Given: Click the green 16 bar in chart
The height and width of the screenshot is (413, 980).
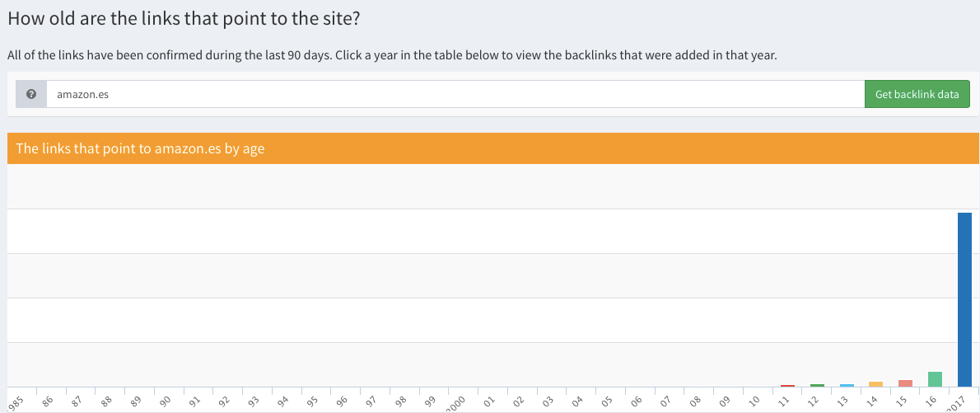Looking at the screenshot, I should tap(935, 379).
